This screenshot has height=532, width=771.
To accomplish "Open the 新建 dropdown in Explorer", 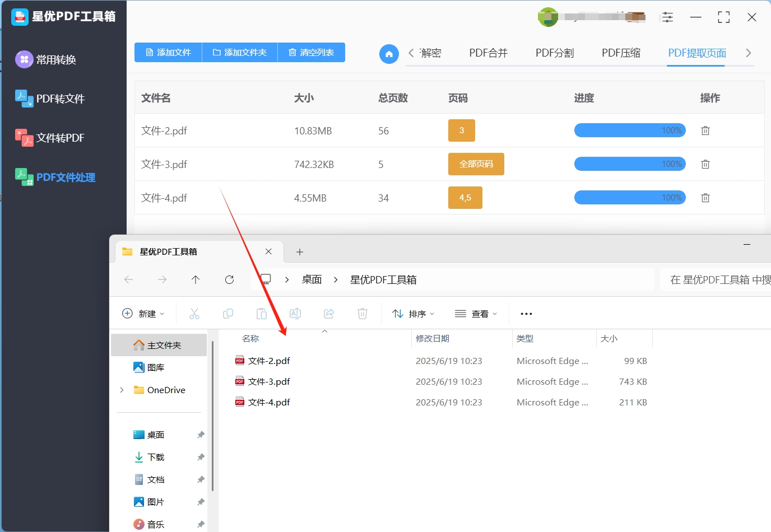I will [x=143, y=314].
